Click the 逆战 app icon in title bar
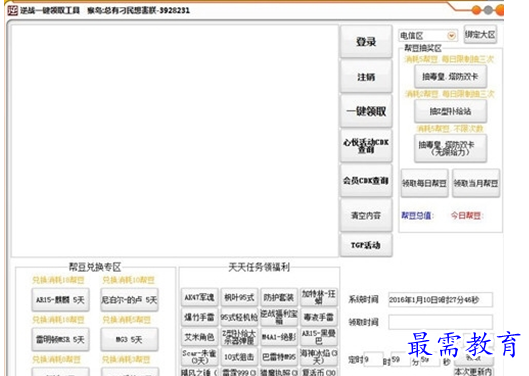 [12, 10]
